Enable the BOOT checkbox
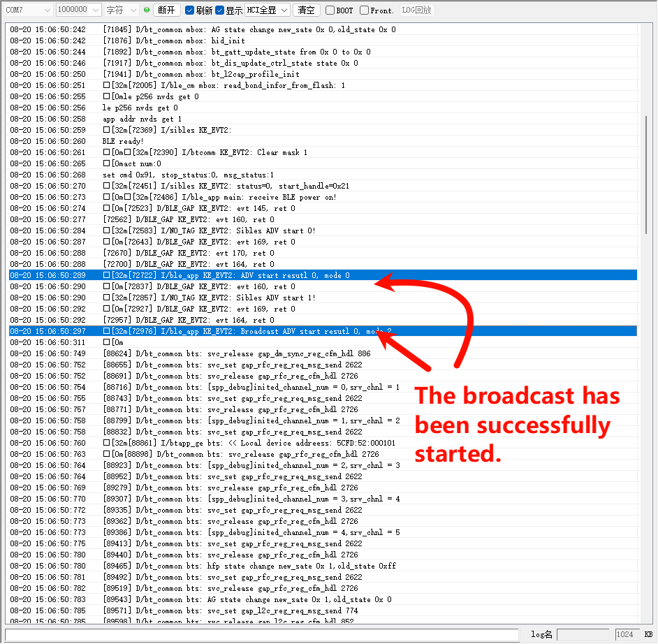658x644 pixels. pyautogui.click(x=330, y=10)
